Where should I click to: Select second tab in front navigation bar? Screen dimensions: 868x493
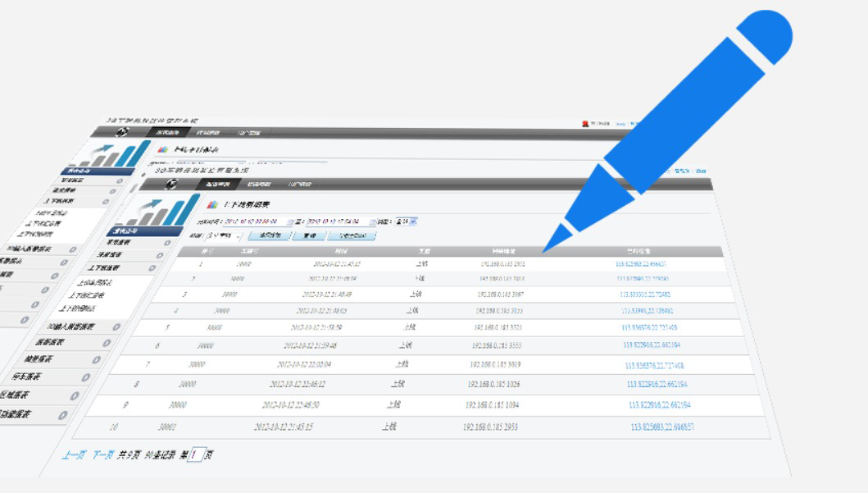tap(259, 185)
